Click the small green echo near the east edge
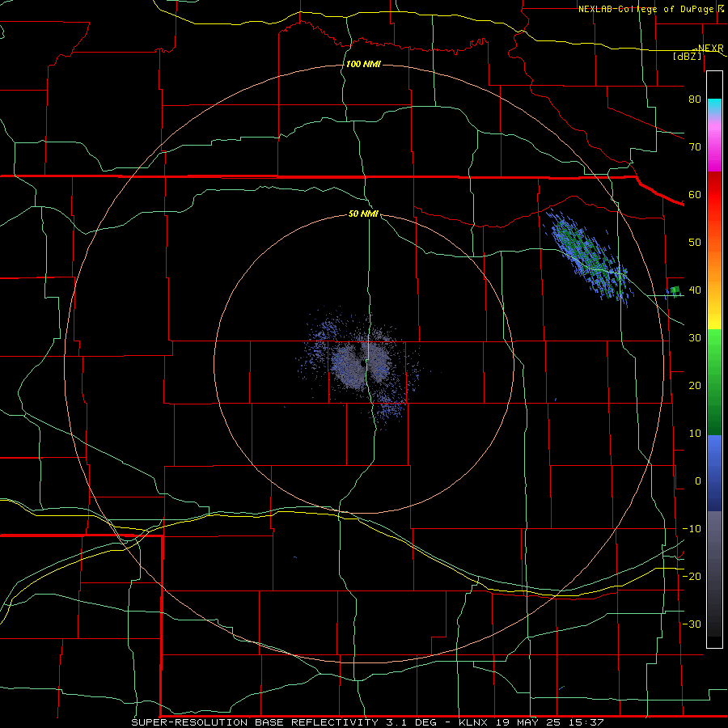The height and width of the screenshot is (728, 728). coord(675,290)
